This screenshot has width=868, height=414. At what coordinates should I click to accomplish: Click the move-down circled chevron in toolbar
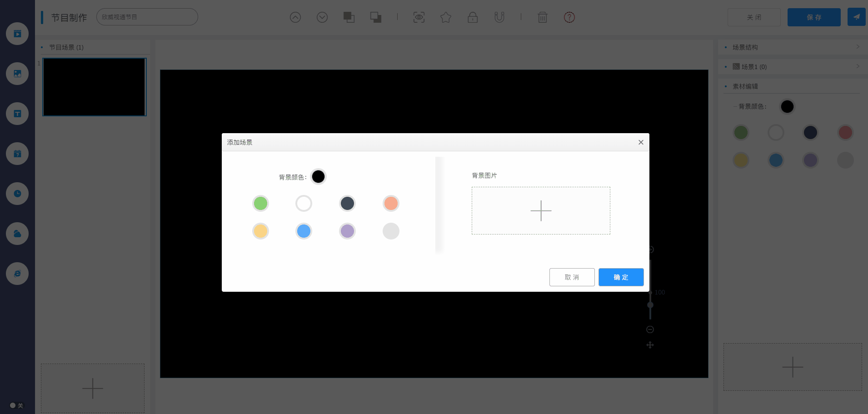coord(322,17)
